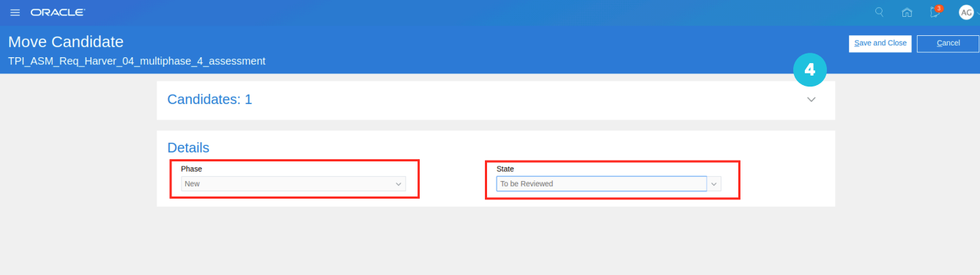
Task: Open the hamburger navigation menu
Action: click(x=15, y=12)
